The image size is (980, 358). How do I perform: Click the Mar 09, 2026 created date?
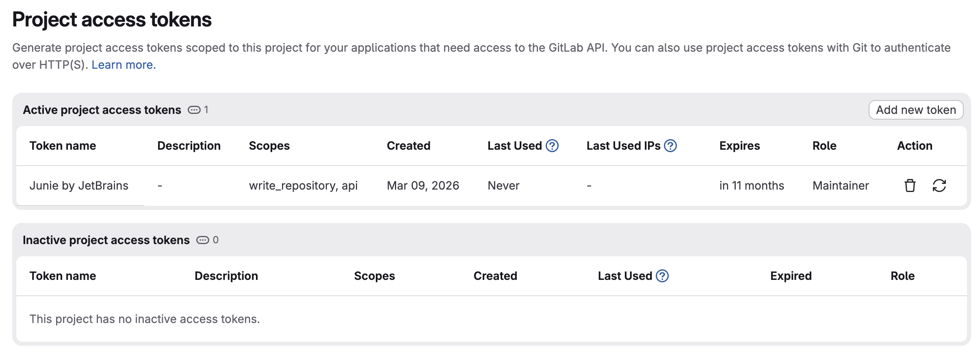(423, 186)
